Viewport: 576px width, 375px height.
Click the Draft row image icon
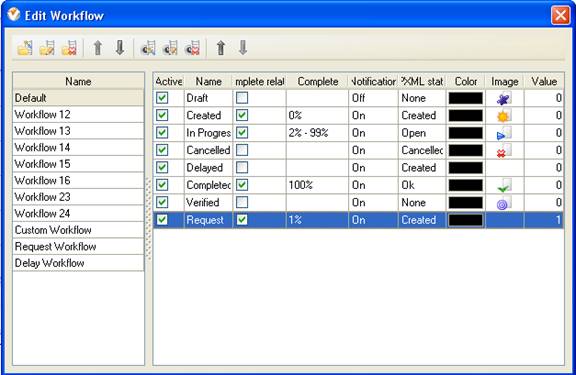point(504,98)
